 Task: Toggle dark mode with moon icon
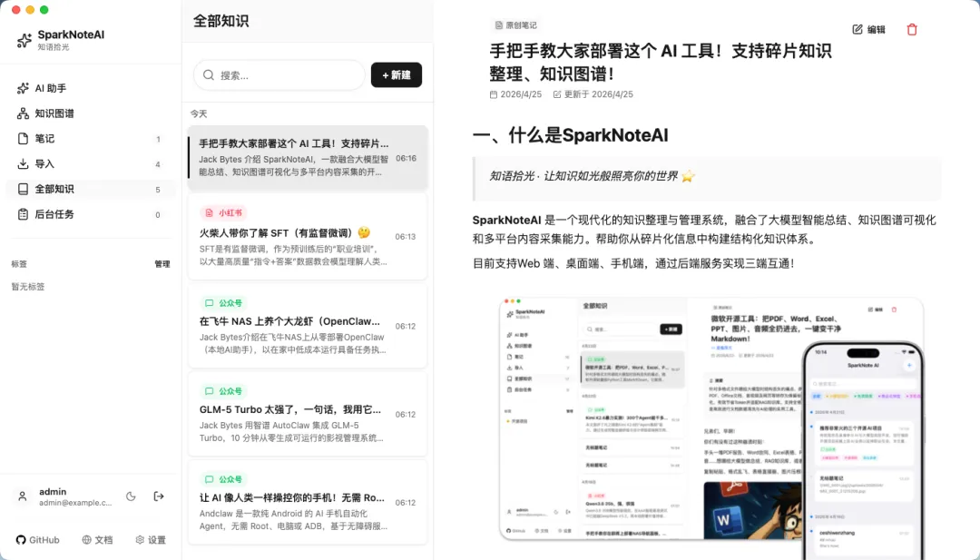[x=131, y=496]
